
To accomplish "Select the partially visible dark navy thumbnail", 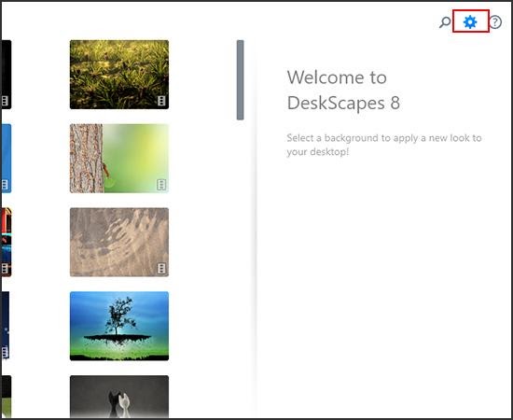I will click(x=6, y=325).
